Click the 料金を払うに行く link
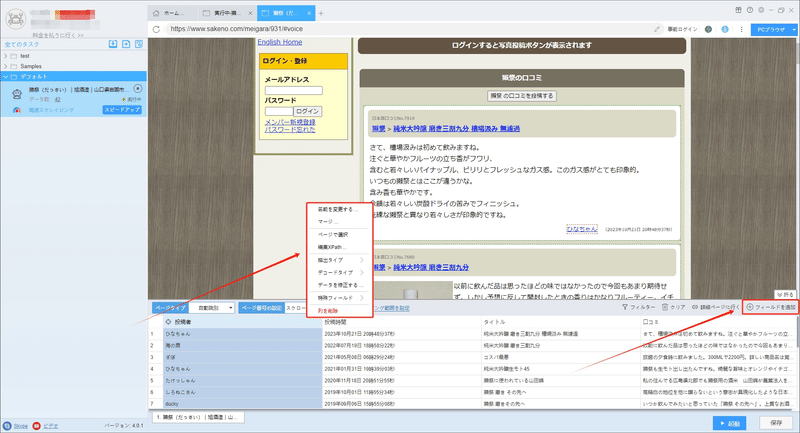The height and width of the screenshot is (433, 800). pyautogui.click(x=58, y=35)
